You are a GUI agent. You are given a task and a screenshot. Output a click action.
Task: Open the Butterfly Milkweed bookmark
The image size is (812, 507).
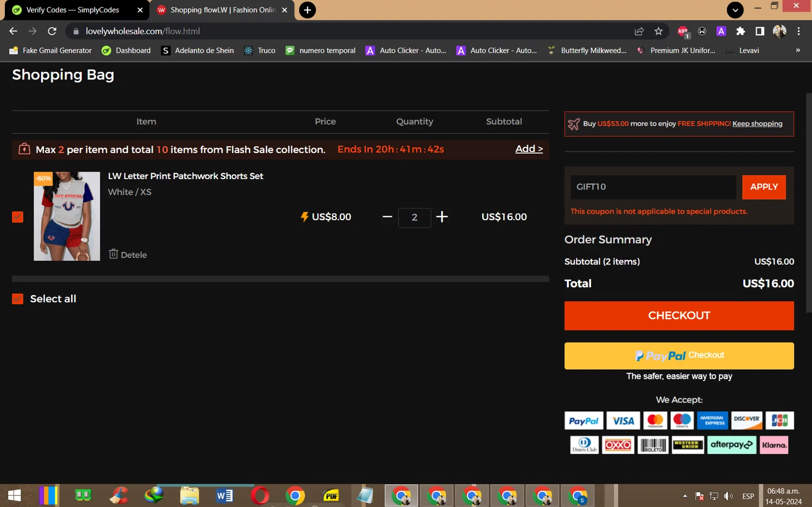click(x=587, y=50)
